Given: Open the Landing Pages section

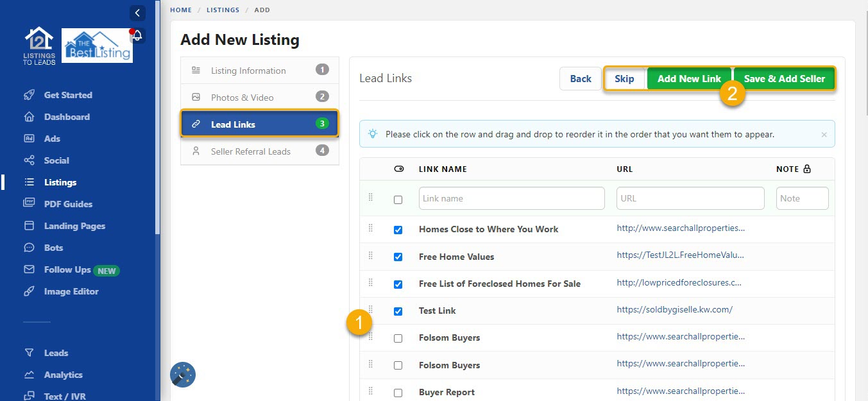Looking at the screenshot, I should click(74, 225).
